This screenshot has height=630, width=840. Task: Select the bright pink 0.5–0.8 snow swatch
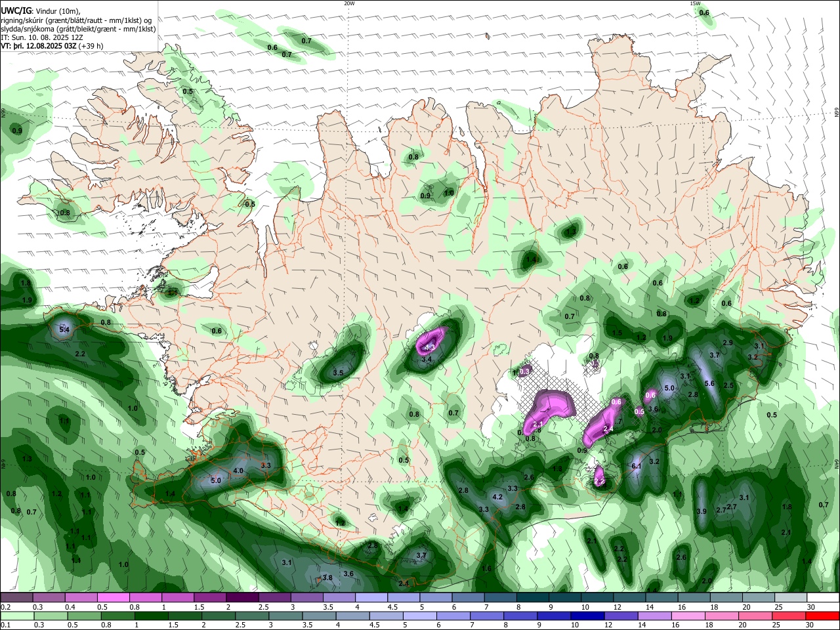click(x=113, y=598)
